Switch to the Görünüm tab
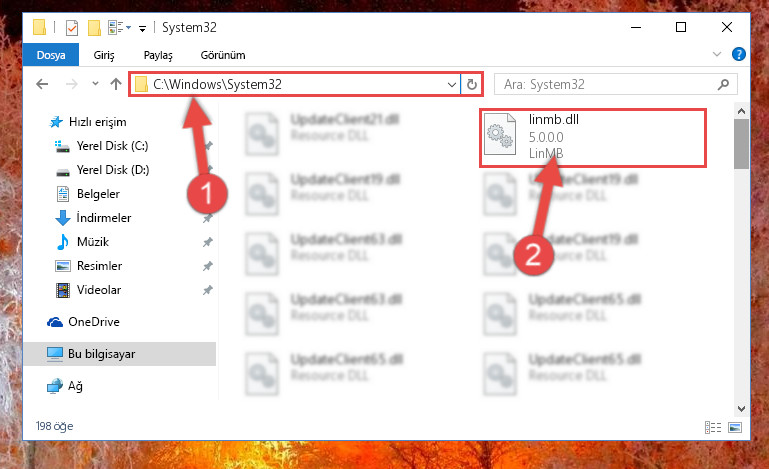 coord(223,55)
